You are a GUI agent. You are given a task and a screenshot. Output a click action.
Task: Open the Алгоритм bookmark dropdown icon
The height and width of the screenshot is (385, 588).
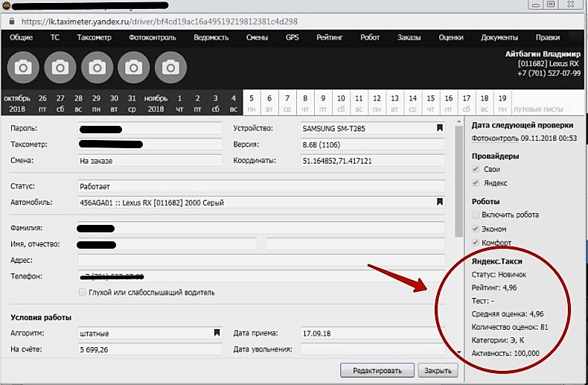pyautogui.click(x=217, y=332)
